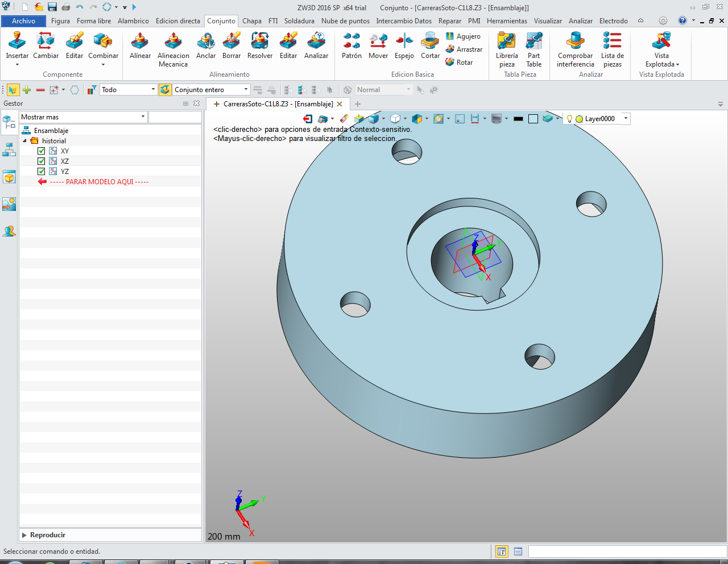This screenshot has width=728, height=564.
Task: Toggle the Conjunto entero filter icon
Action: pyautogui.click(x=165, y=90)
